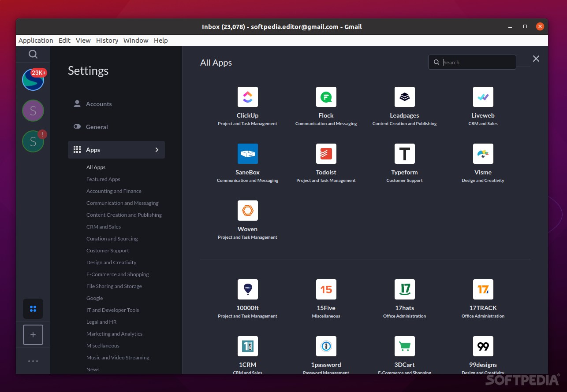Select the Flock app icon
The height and width of the screenshot is (392, 567).
pos(326,97)
